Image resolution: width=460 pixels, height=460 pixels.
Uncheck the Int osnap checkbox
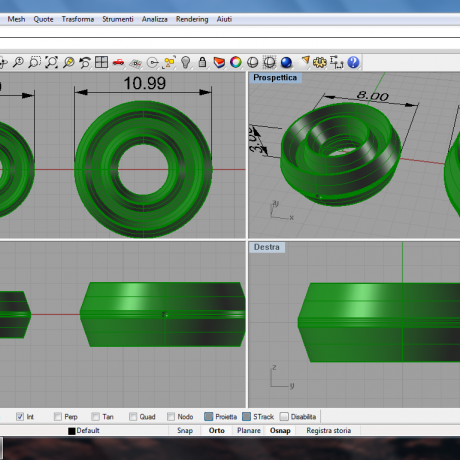pyautogui.click(x=20, y=416)
